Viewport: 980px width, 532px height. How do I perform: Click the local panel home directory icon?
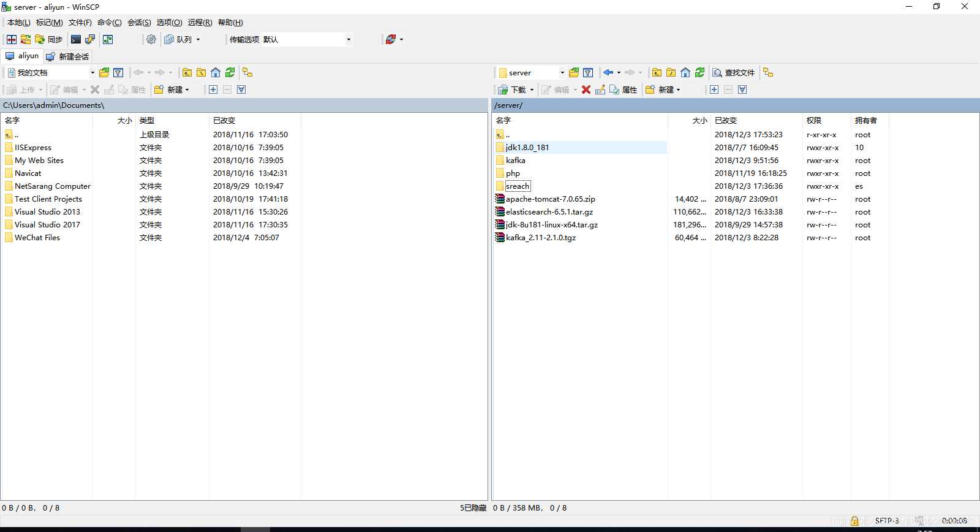coord(216,72)
